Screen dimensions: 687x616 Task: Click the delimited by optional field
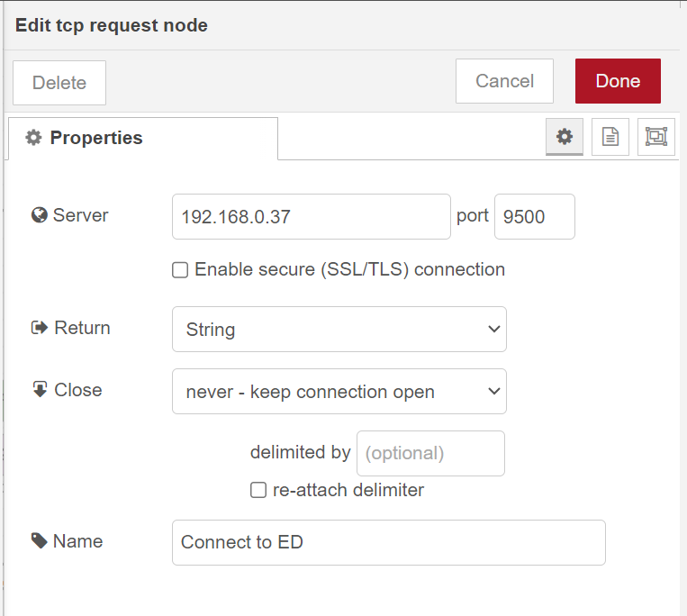430,453
